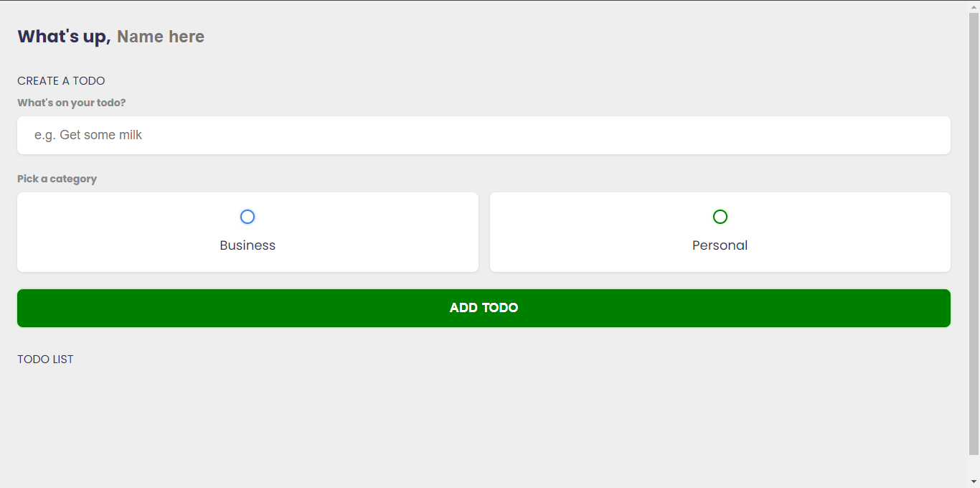
Task: Click the scrollbar up arrow
Action: 974,6
